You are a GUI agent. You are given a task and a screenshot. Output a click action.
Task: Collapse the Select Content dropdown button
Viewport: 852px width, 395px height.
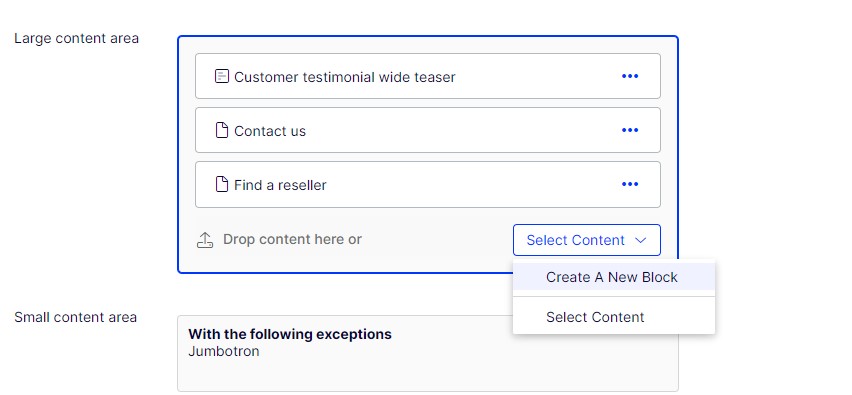pyautogui.click(x=587, y=240)
